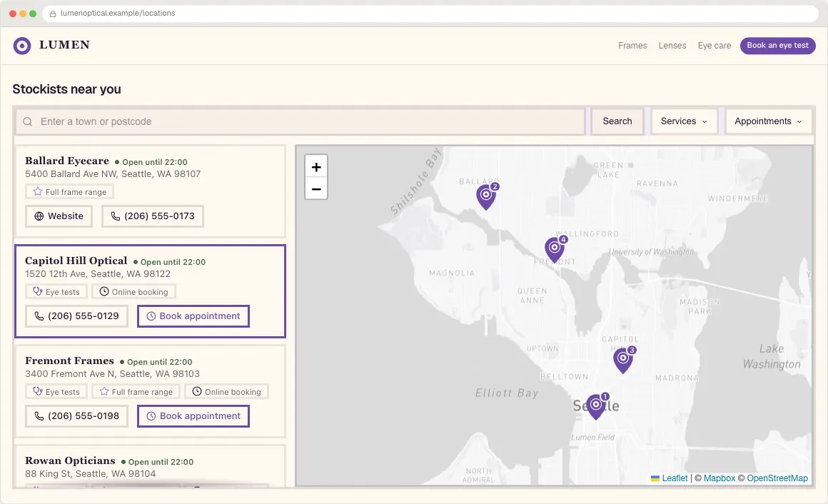This screenshot has width=828, height=504.
Task: Click the star icon on Ballard's Full frame range tag
Action: tap(38, 192)
